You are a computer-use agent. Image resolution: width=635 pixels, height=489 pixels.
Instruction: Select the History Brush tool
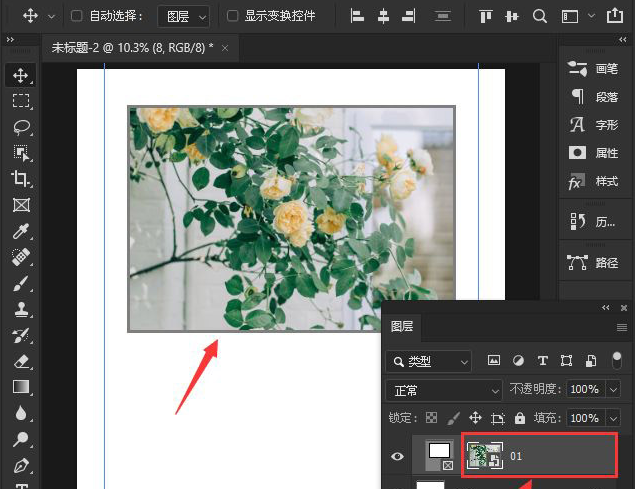click(21, 335)
